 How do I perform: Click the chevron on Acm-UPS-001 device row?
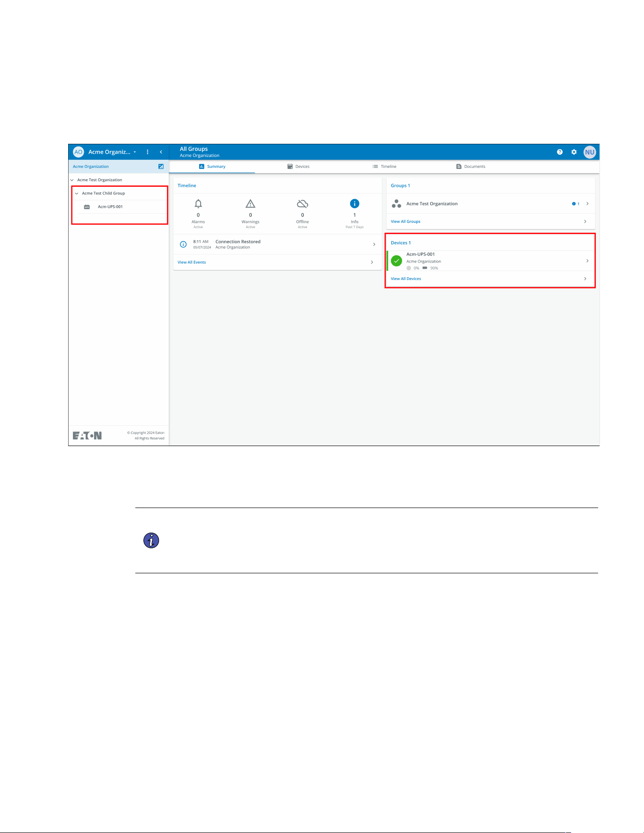587,261
